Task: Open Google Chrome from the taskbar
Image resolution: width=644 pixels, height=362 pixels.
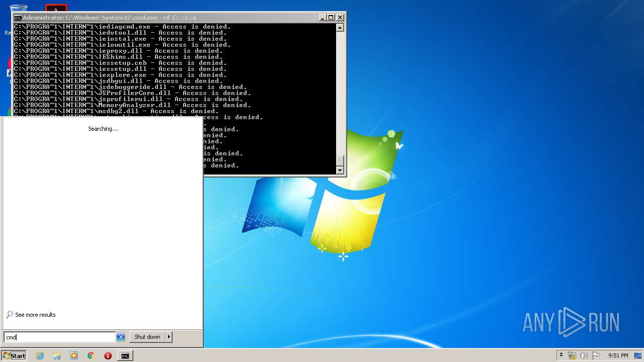Action: point(91,355)
